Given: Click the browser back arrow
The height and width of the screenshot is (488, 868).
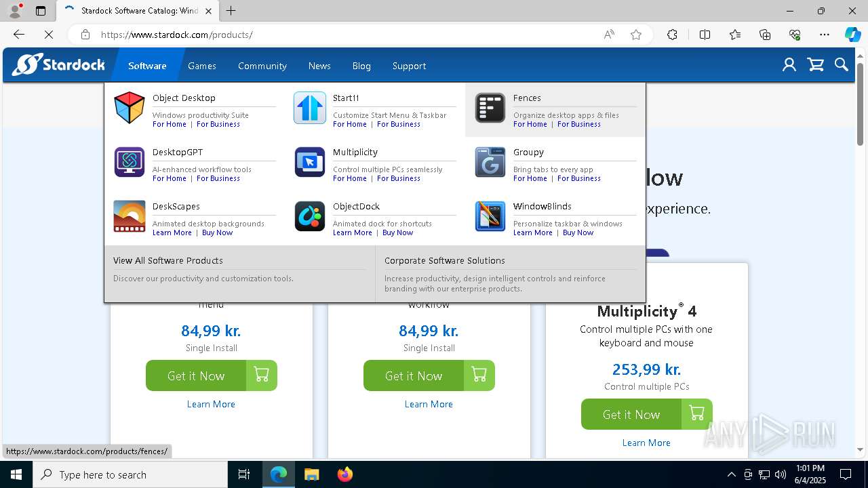Looking at the screenshot, I should [19, 35].
